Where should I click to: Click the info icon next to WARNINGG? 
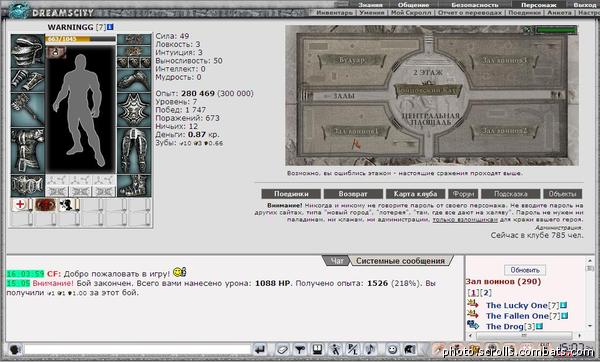110,27
